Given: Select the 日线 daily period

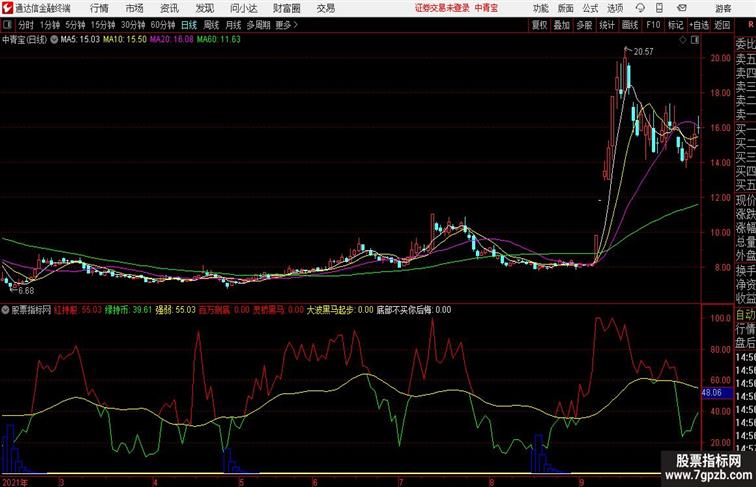Looking at the screenshot, I should 189,25.
